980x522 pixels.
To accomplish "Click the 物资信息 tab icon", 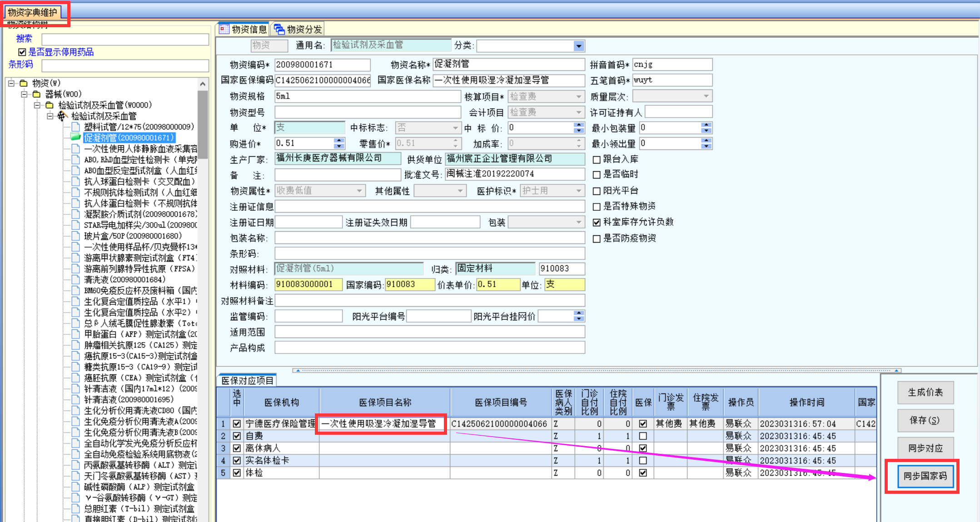I will pos(224,29).
